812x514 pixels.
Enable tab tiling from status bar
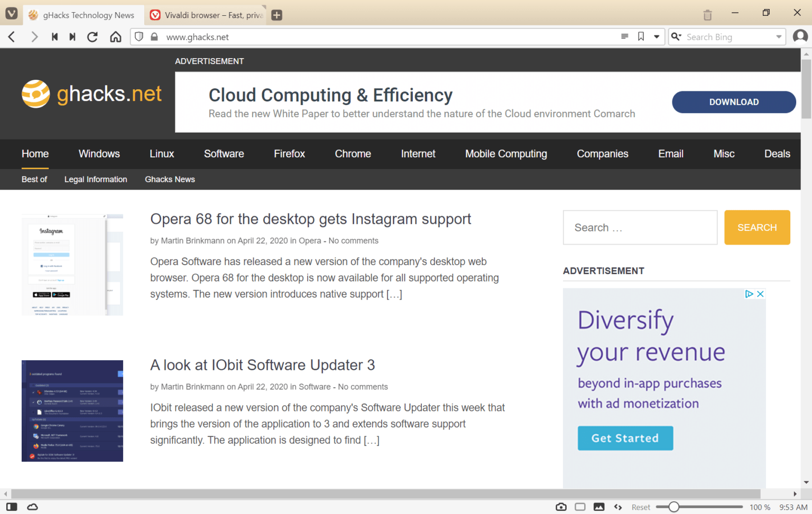tap(580, 507)
